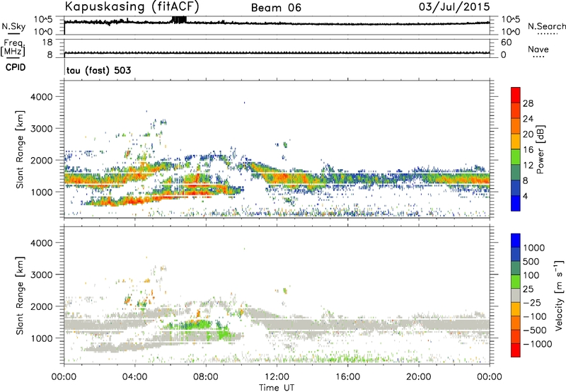Click the '-25' tick on the velocity colorbar
Viewport: 566px width, 392px height.
(x=531, y=302)
